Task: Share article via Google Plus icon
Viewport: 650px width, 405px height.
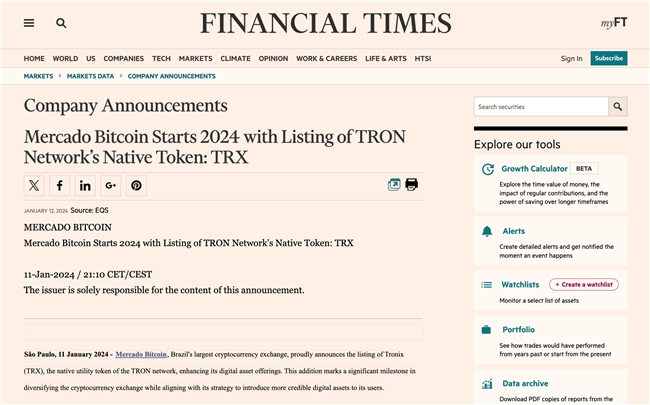Action: 111,185
